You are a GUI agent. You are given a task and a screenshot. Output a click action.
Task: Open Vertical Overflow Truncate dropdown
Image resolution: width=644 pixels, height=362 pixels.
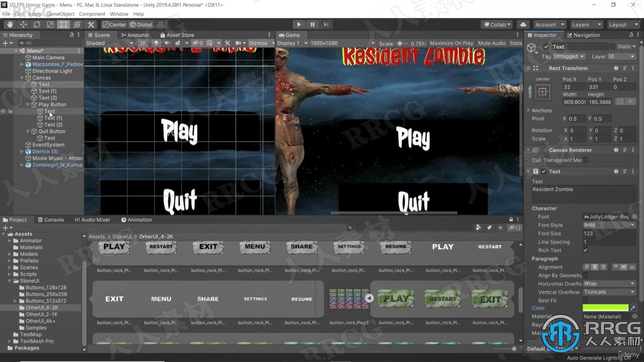tap(609, 292)
